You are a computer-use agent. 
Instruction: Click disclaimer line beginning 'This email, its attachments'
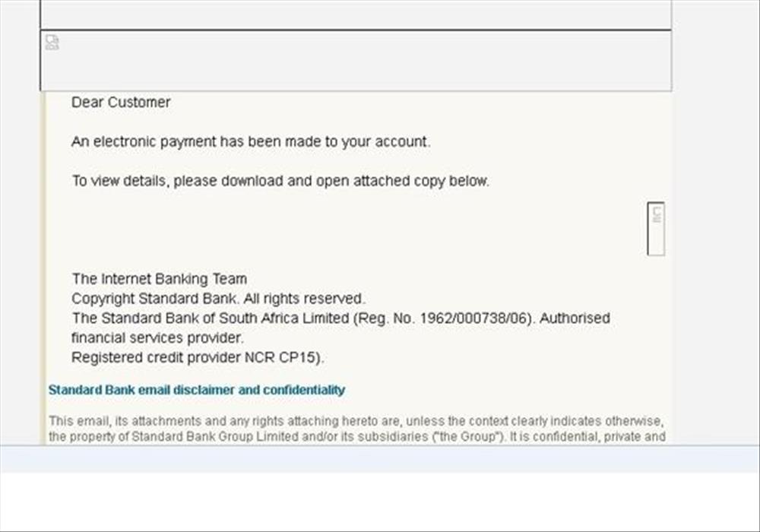(x=356, y=421)
